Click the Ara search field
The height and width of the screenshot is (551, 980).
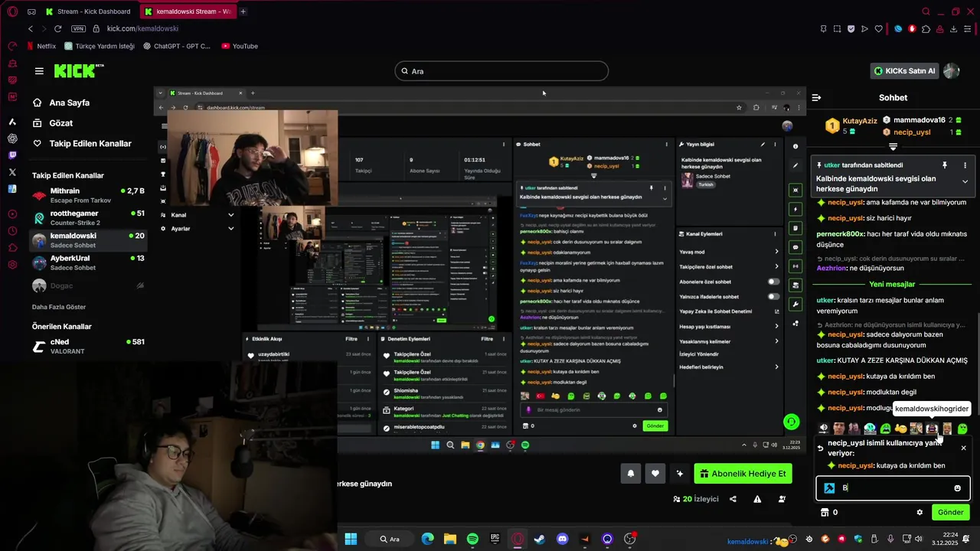tap(501, 71)
